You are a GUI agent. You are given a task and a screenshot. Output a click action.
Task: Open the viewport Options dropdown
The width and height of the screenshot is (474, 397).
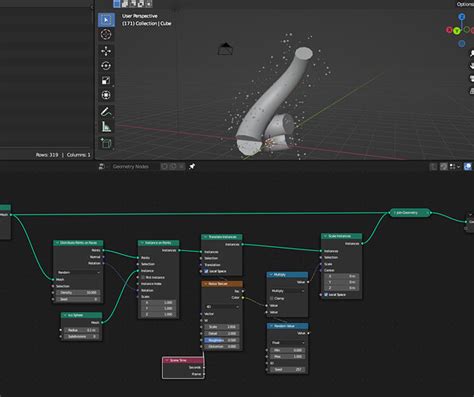[465, 4]
